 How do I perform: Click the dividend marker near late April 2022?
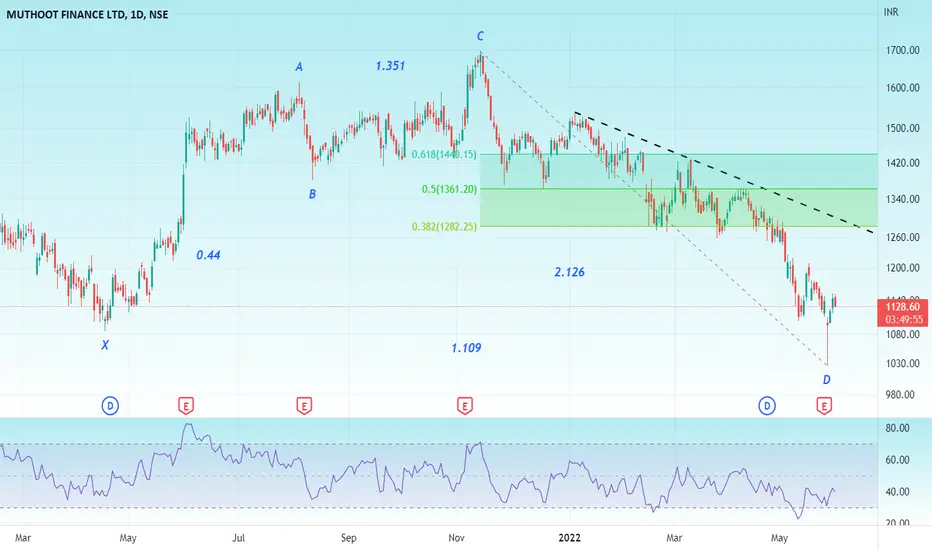click(767, 406)
